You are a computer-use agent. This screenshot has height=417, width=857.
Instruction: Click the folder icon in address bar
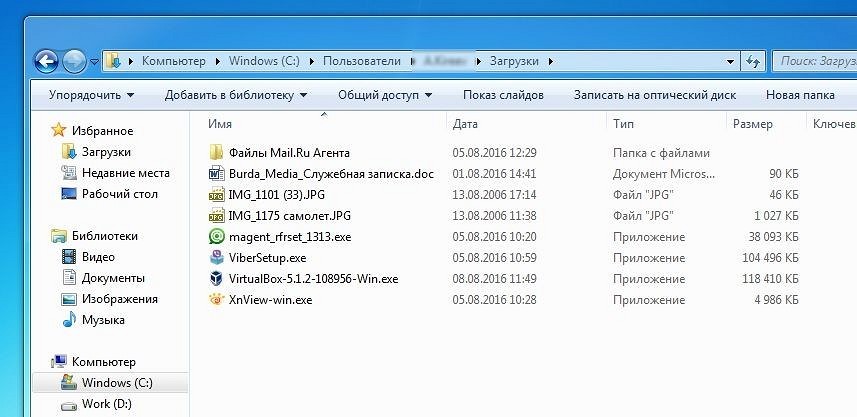tap(113, 61)
